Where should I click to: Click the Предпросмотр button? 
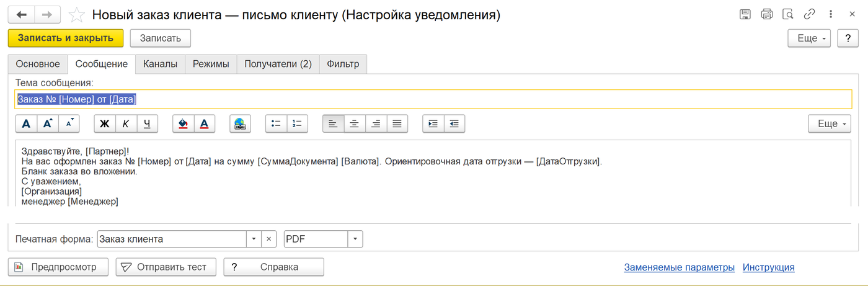click(58, 267)
